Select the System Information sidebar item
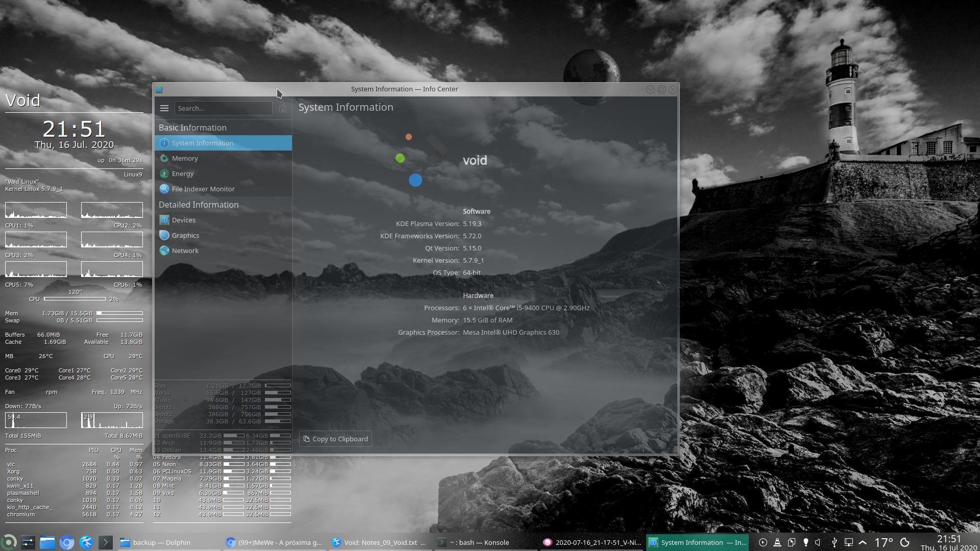 pyautogui.click(x=203, y=143)
